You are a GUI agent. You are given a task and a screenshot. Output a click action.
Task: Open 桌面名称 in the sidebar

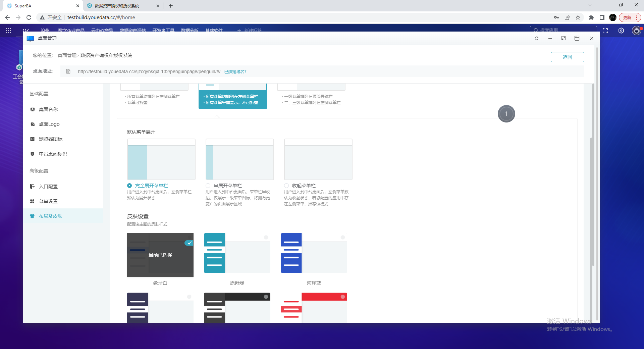[x=63, y=109]
